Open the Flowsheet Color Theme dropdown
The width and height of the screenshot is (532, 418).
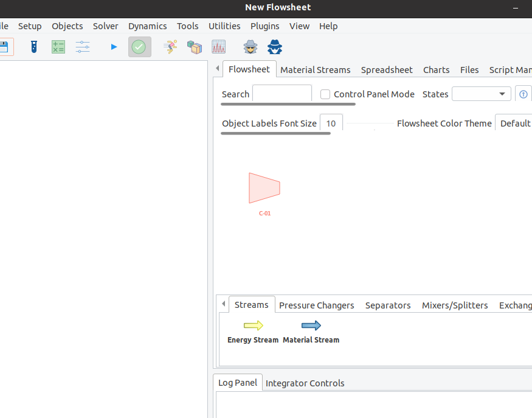pyautogui.click(x=513, y=123)
